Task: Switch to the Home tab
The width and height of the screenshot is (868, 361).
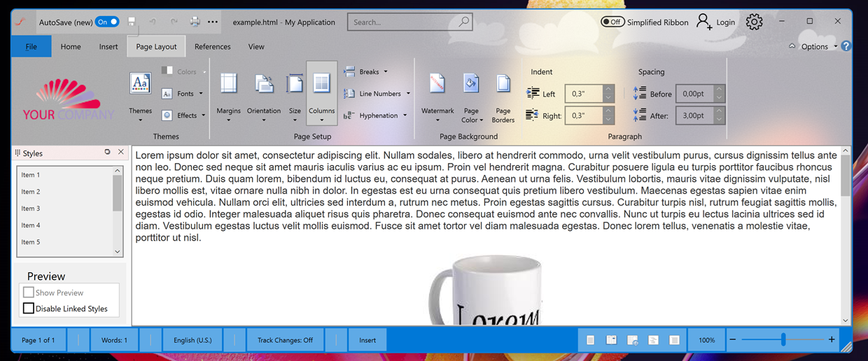Action: click(x=71, y=46)
